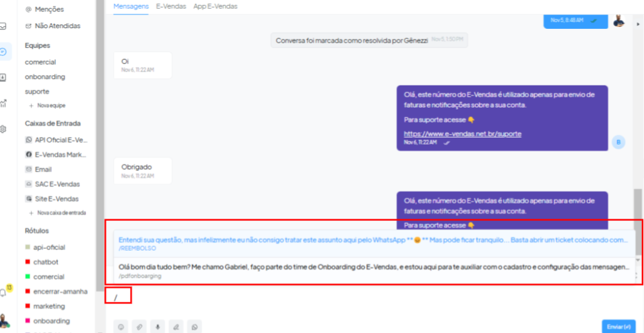This screenshot has width=644, height=333.
Task: Open Reports chart icon in left rail
Action: pos(3,103)
